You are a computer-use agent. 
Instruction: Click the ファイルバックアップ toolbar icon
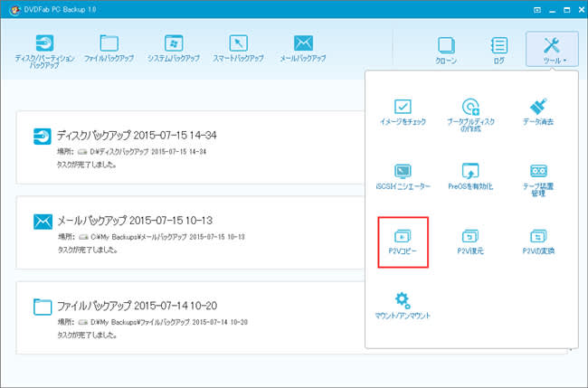[109, 48]
